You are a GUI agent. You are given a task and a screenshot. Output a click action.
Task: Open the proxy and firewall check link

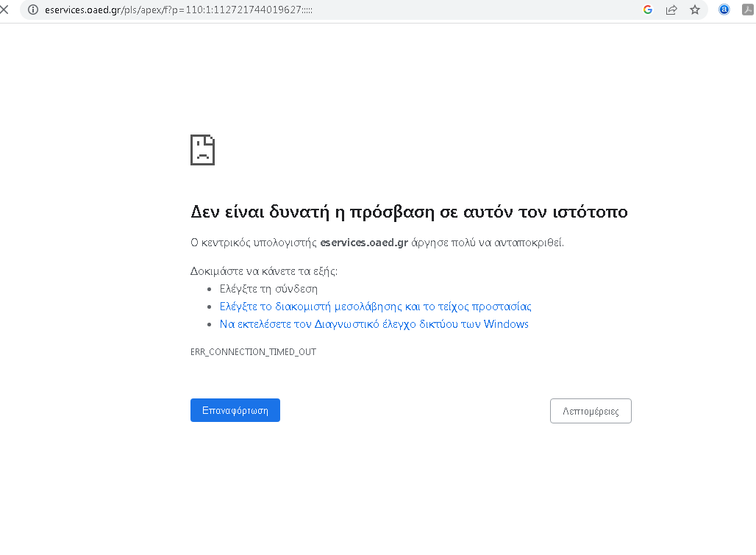(375, 307)
